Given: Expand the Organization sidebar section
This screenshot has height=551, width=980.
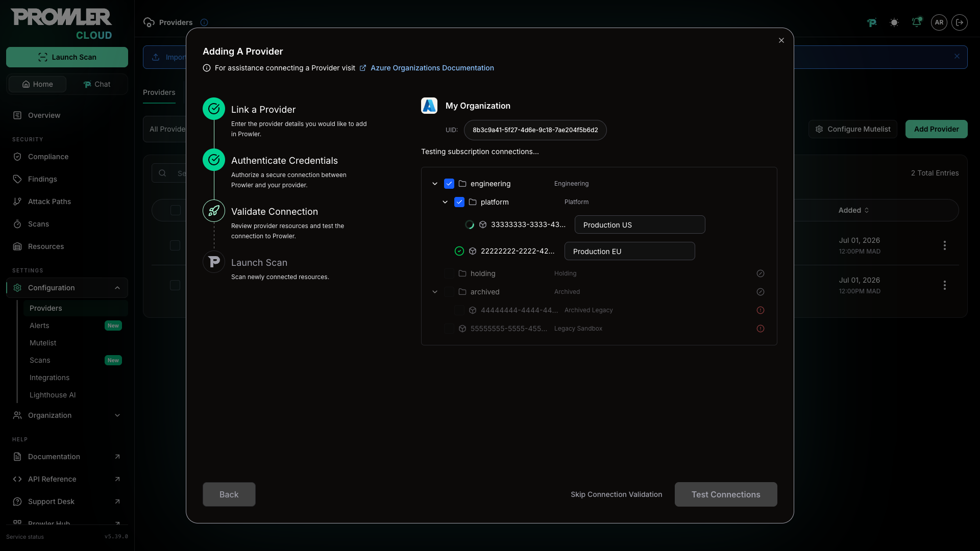Looking at the screenshot, I should pyautogui.click(x=67, y=415).
